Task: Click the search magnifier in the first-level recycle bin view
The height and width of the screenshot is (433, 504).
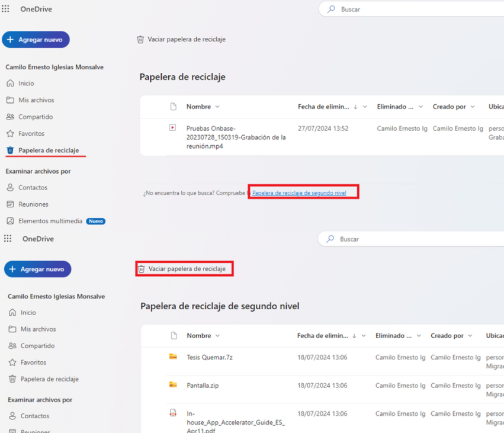Action: tap(331, 9)
